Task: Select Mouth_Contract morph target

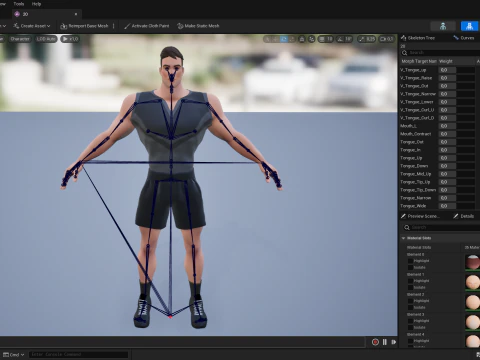Action: (x=415, y=134)
